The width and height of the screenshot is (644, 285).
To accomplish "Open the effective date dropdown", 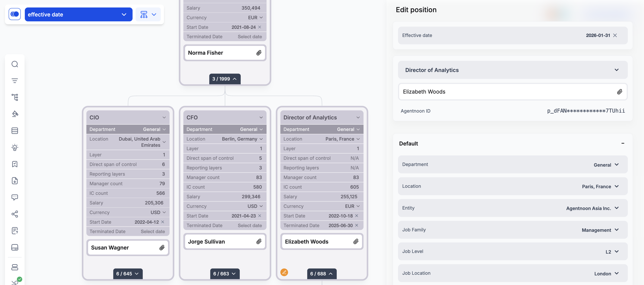I will pos(78,15).
